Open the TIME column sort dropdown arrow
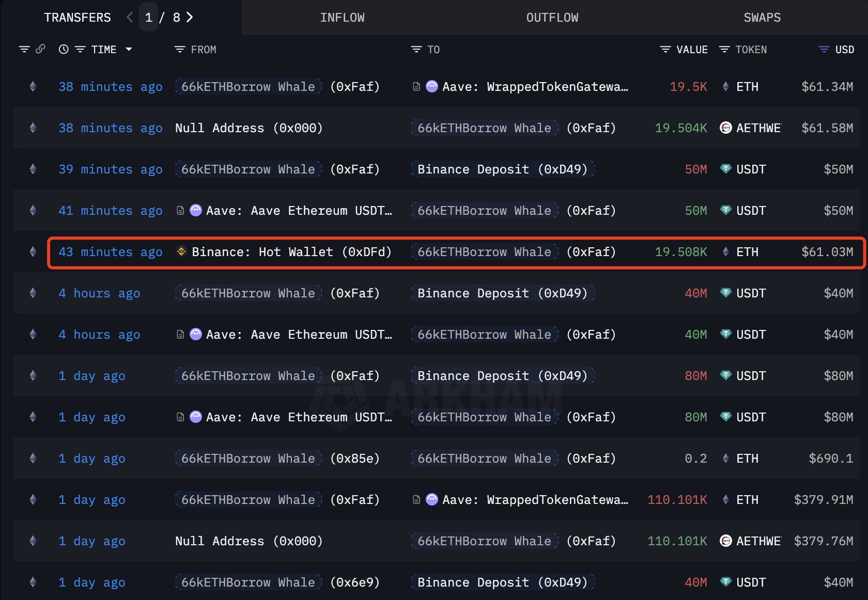 pos(129,50)
